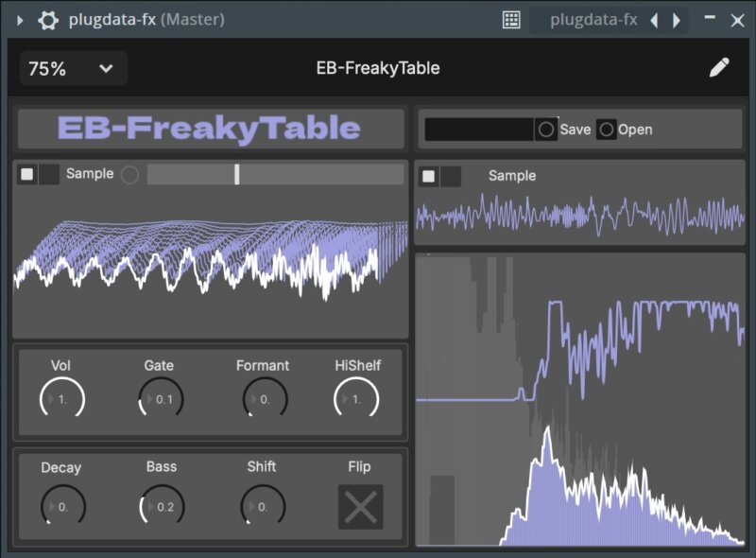
Task: Click the Bass knob
Action: pyautogui.click(x=162, y=507)
